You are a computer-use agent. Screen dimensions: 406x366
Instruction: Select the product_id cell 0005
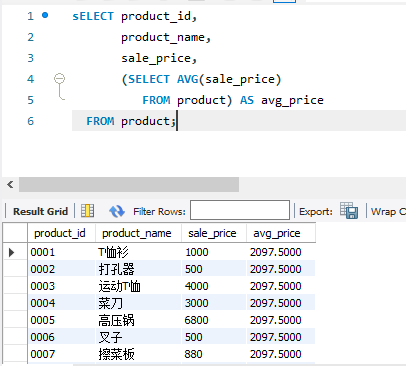[61, 320]
